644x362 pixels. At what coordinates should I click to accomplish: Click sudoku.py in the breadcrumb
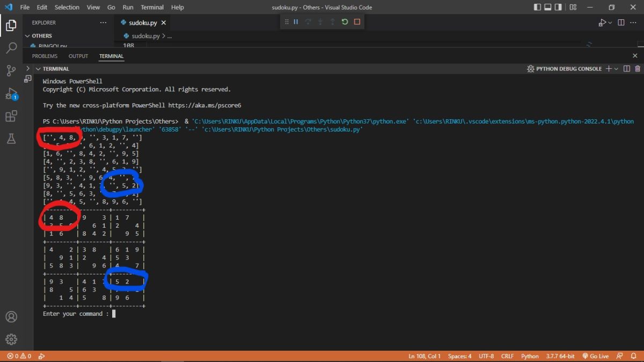click(145, 36)
